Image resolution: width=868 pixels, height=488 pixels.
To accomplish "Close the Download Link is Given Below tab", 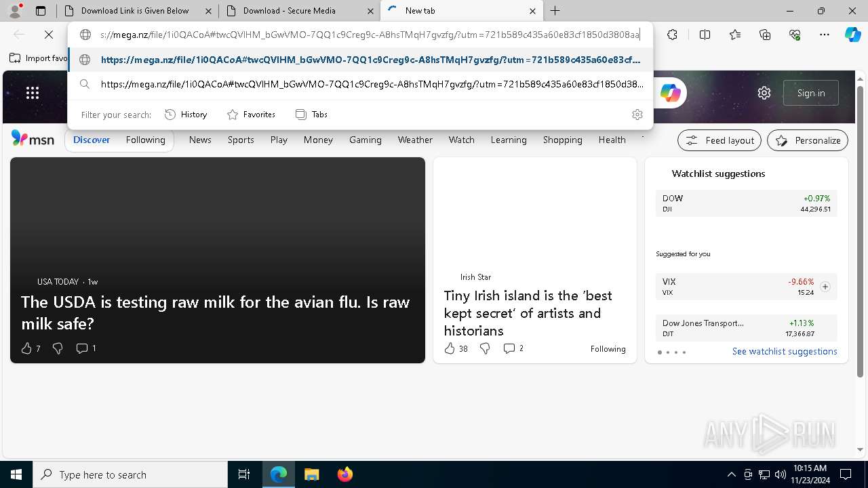I will point(208,11).
